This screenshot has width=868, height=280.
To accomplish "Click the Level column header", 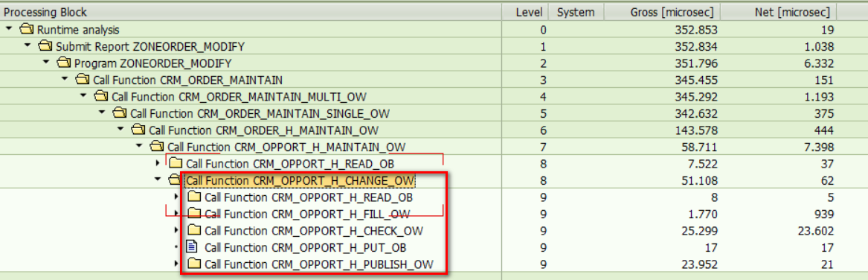I will tap(525, 12).
